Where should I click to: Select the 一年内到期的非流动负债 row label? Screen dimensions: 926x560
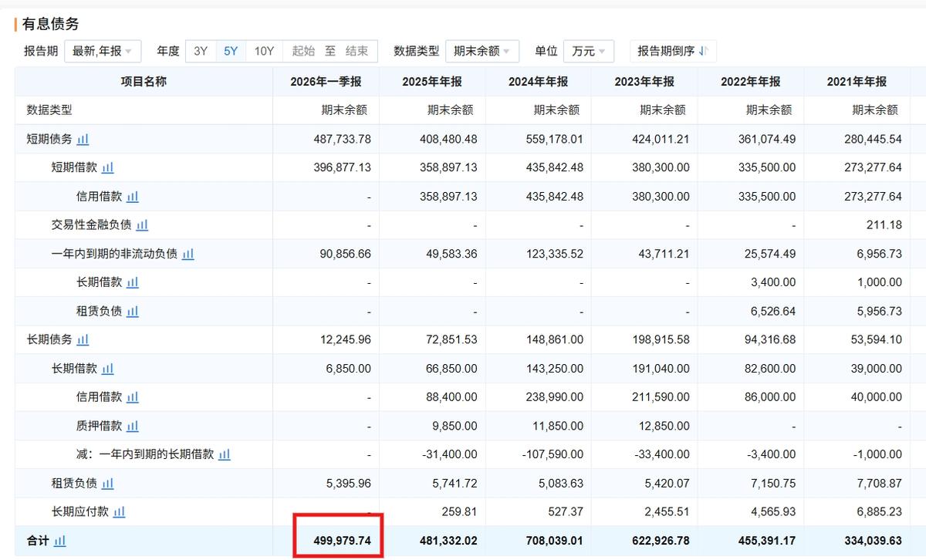[114, 254]
